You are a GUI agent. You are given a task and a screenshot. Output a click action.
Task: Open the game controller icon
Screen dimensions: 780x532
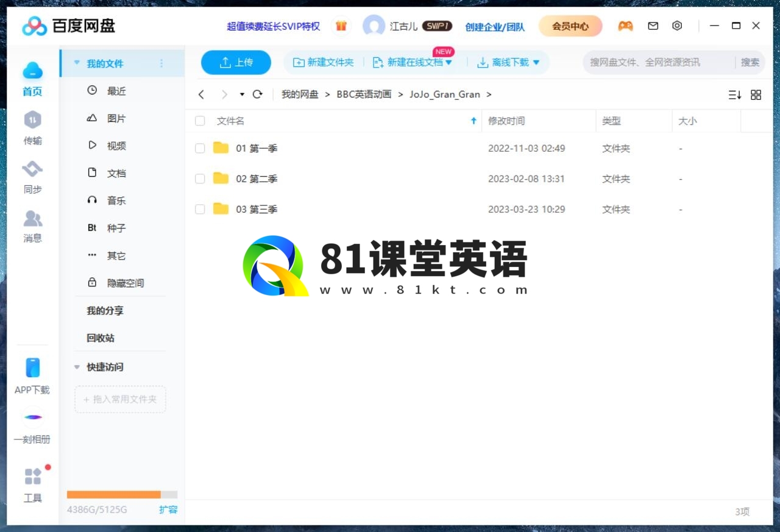point(625,26)
